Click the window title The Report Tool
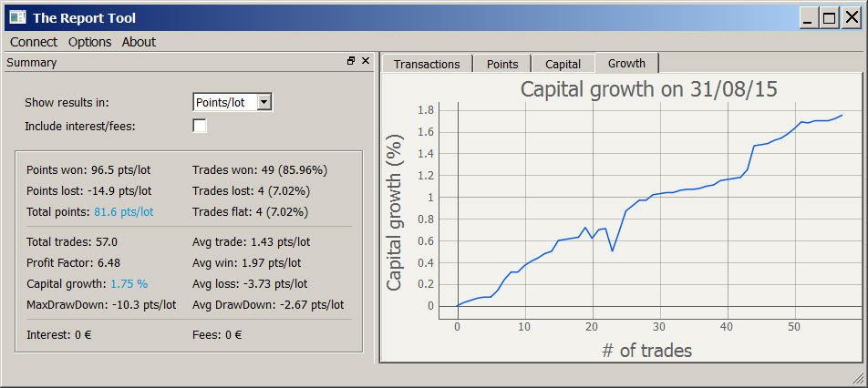This screenshot has height=388, width=868. 84,18
